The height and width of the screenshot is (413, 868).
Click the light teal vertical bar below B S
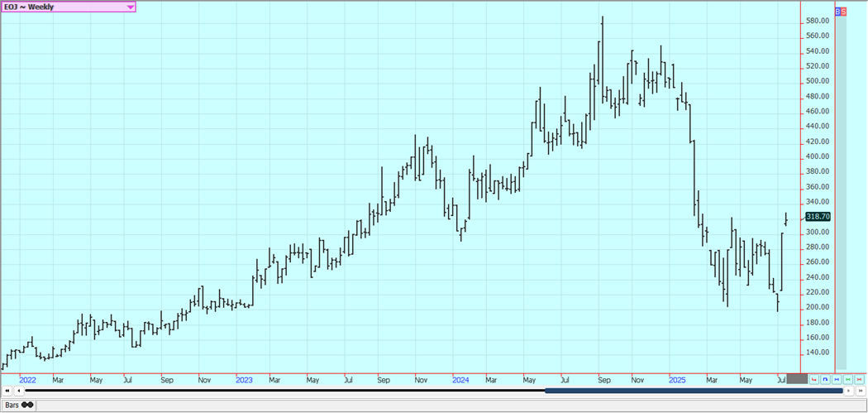click(841, 192)
